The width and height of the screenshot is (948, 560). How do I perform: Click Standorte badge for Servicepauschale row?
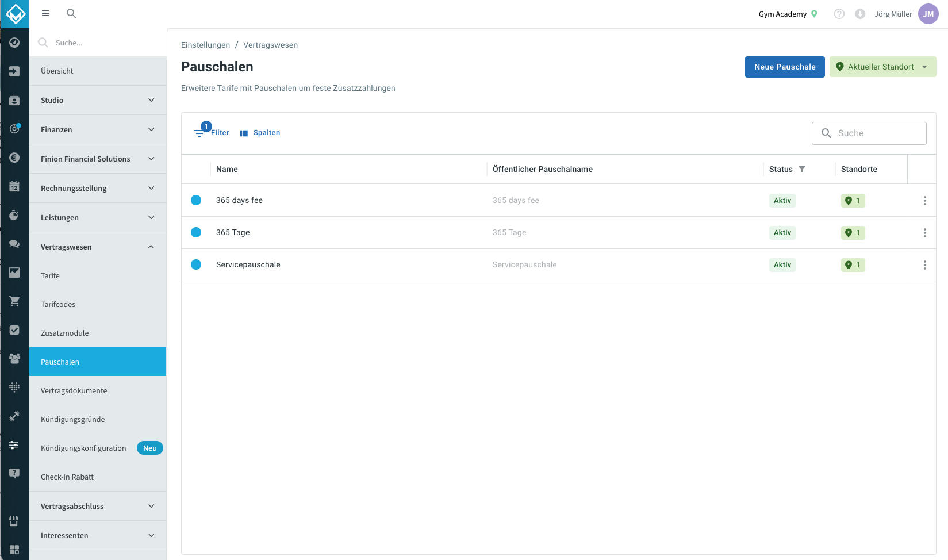click(x=853, y=265)
